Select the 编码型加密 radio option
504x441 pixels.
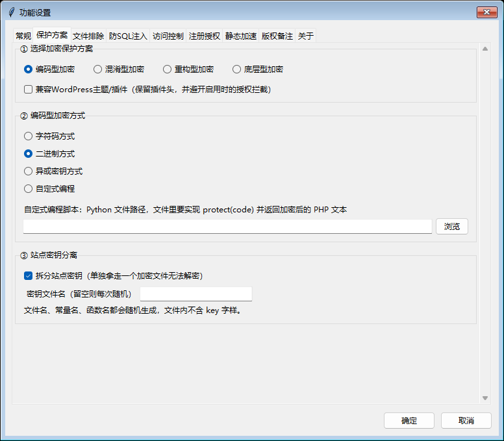coord(49,69)
